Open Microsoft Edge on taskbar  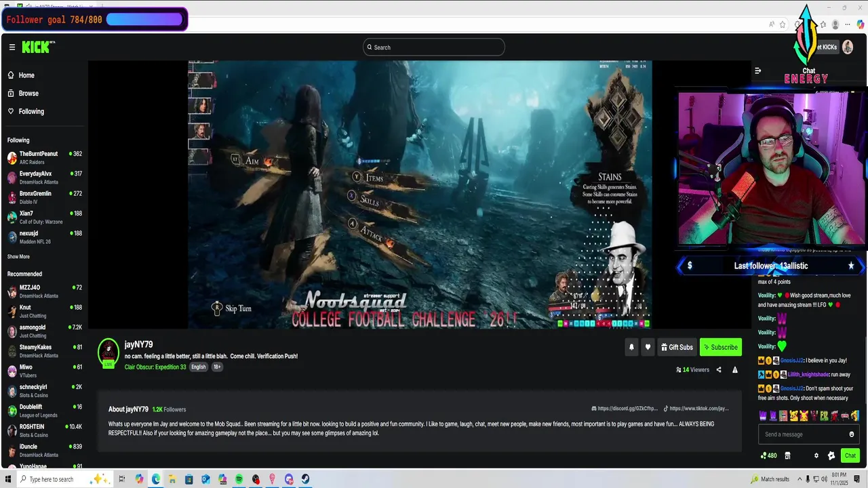155,479
